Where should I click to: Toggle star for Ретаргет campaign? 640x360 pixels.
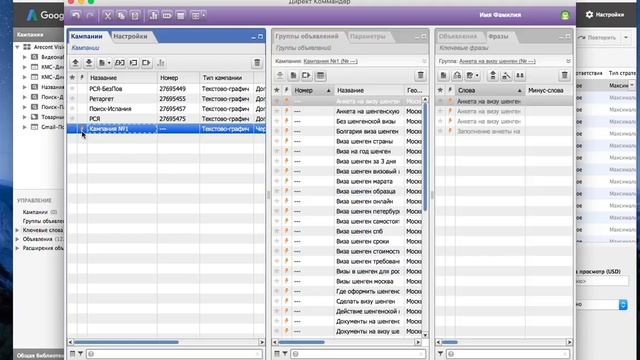click(72, 99)
